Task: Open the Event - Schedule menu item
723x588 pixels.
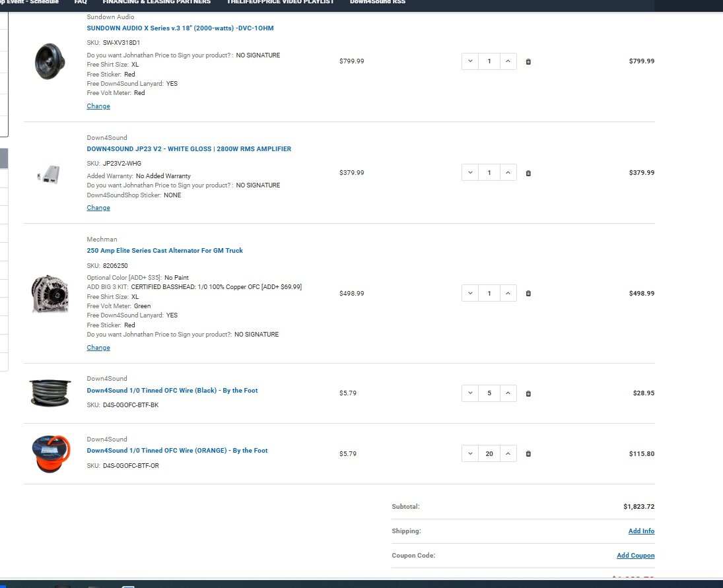Action: (30, 2)
